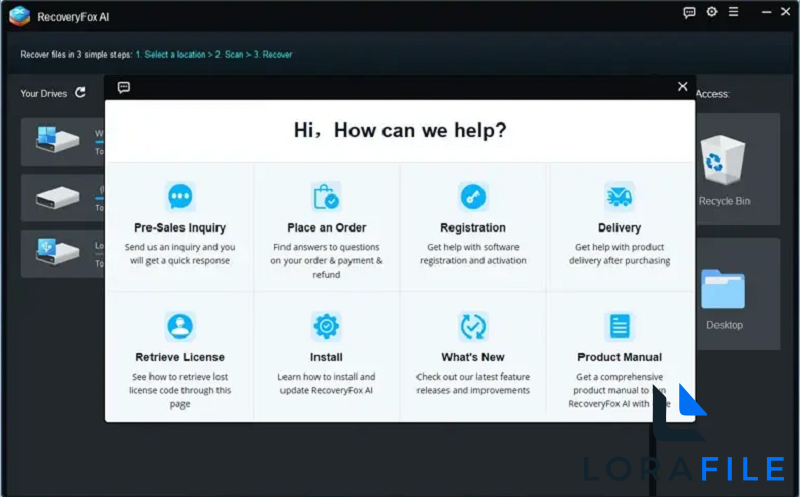Image resolution: width=800 pixels, height=497 pixels.
Task: Click the Install gear icon
Action: click(326, 326)
